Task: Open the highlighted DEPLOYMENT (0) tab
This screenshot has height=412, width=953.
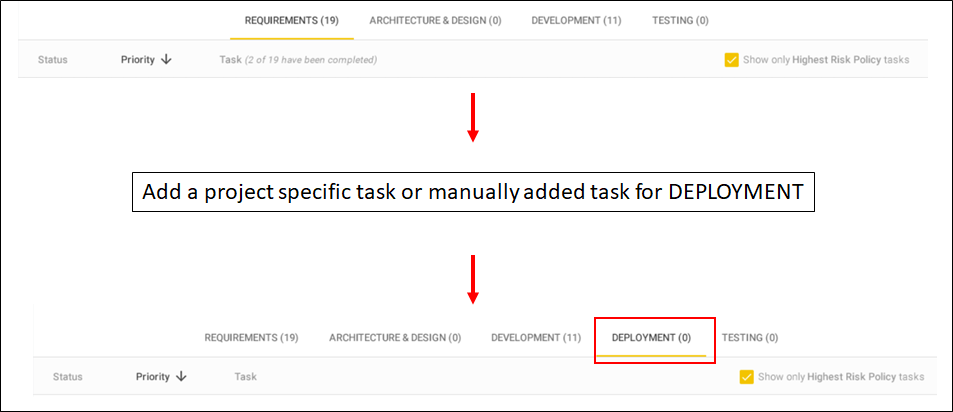Action: coord(651,338)
